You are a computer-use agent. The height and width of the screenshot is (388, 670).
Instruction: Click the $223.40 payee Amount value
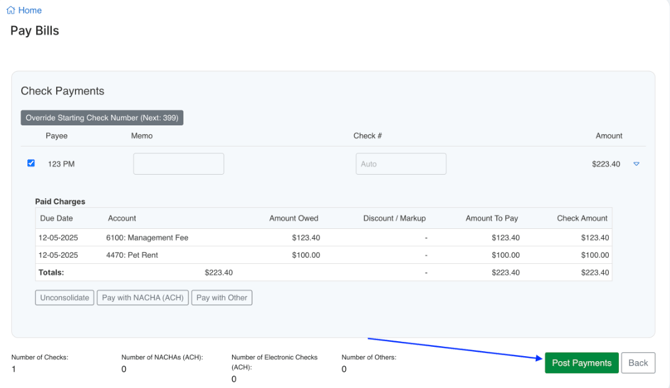click(x=606, y=164)
